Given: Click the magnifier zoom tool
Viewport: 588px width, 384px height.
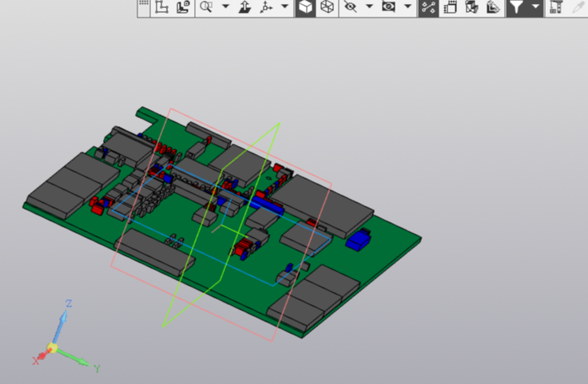Looking at the screenshot, I should pos(206,8).
